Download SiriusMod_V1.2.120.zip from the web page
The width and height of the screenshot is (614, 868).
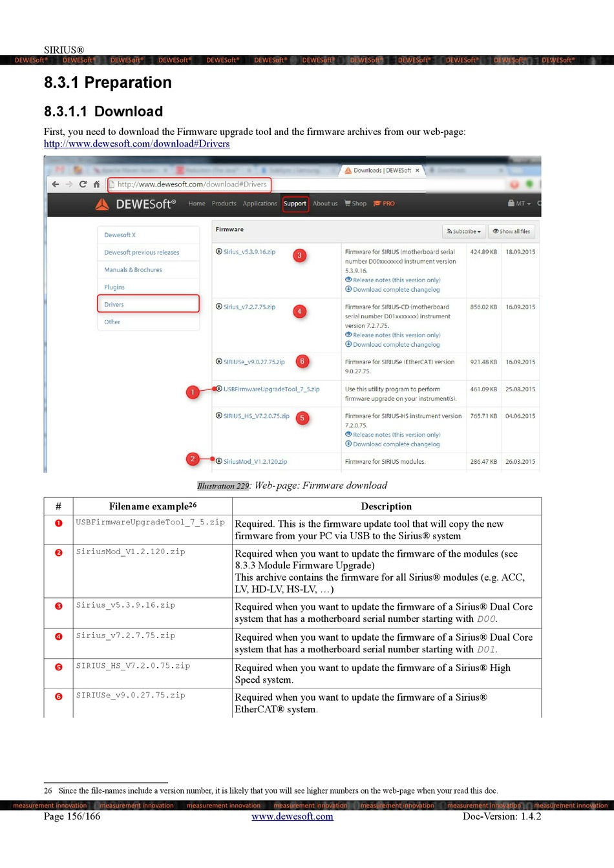255,462
